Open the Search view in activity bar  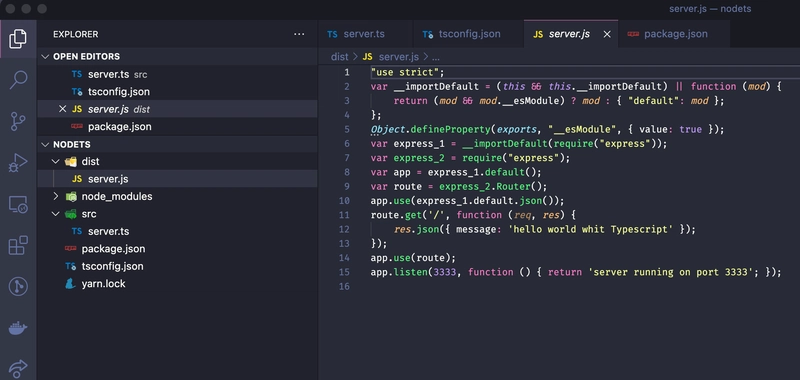pyautogui.click(x=18, y=80)
